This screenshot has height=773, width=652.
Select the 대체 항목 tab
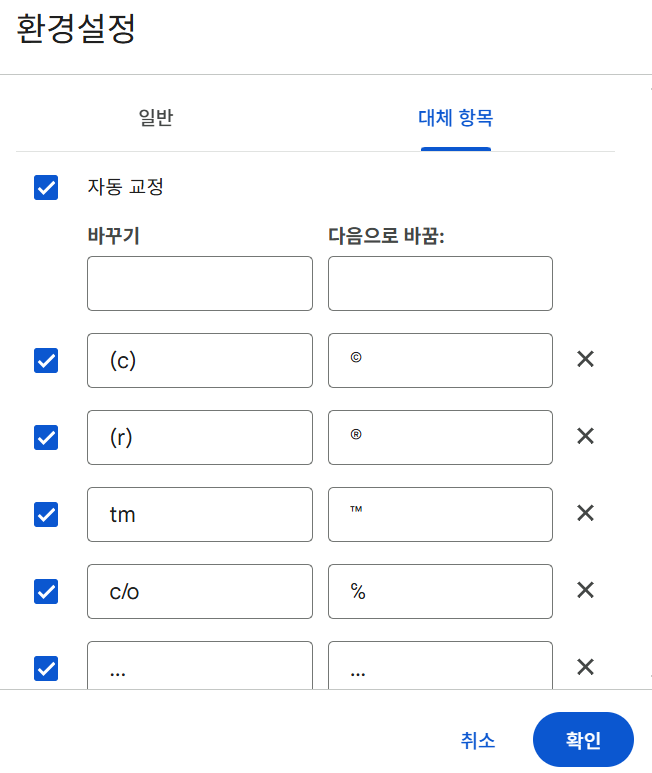pyautogui.click(x=455, y=118)
